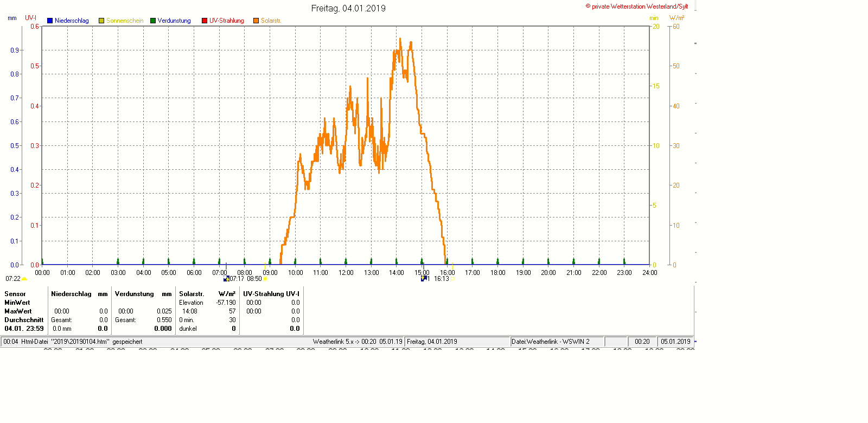The width and height of the screenshot is (868, 423).
Task: Select the Verdunstung label in the legend
Action: point(174,21)
